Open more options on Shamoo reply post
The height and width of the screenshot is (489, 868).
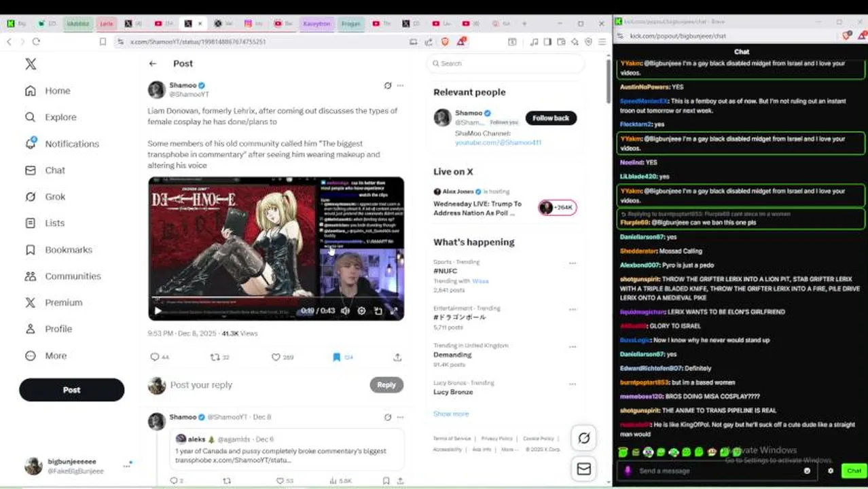(x=400, y=417)
